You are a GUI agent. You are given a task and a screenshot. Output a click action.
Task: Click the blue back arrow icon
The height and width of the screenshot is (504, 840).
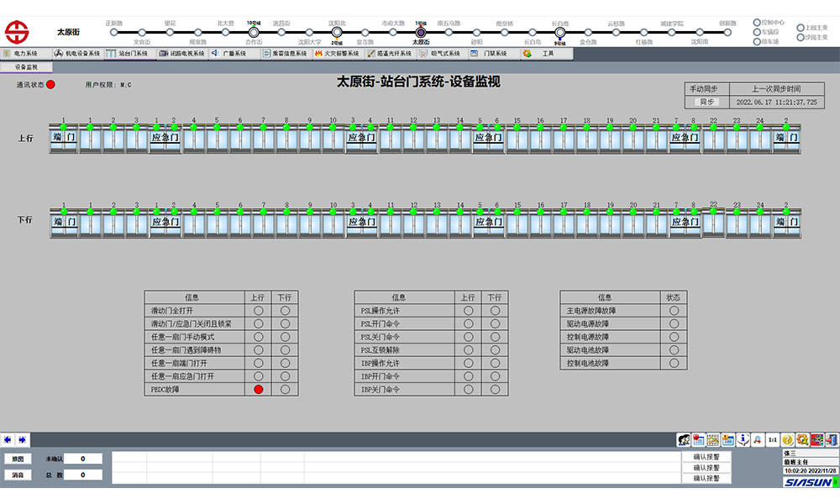click(8, 439)
